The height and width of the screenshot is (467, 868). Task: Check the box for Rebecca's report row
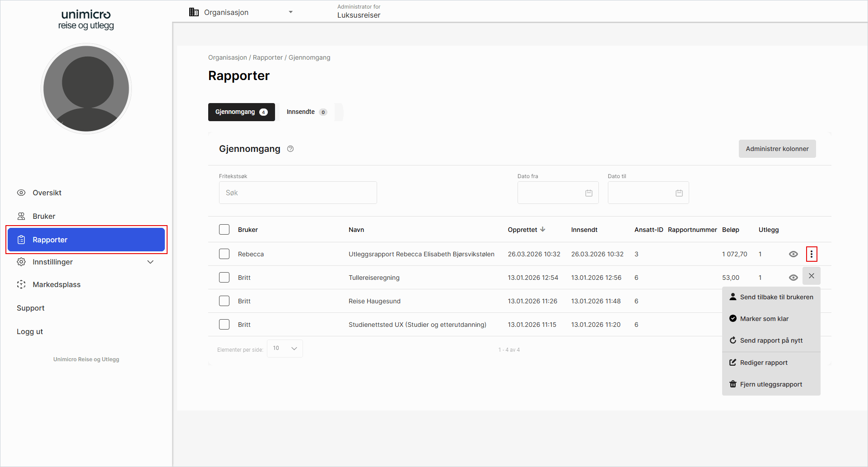[224, 254]
